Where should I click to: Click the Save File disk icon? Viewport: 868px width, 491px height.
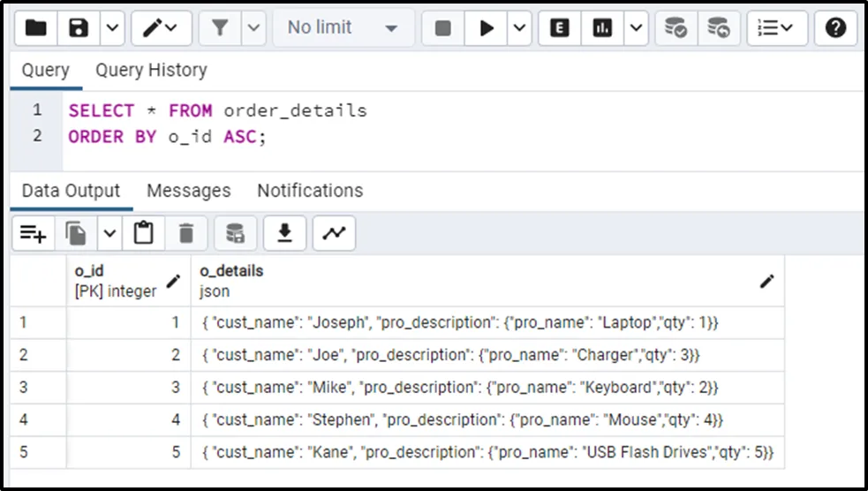click(79, 28)
